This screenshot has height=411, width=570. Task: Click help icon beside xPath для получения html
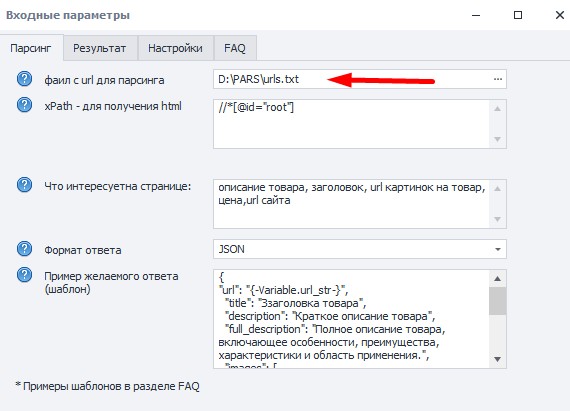pos(24,105)
